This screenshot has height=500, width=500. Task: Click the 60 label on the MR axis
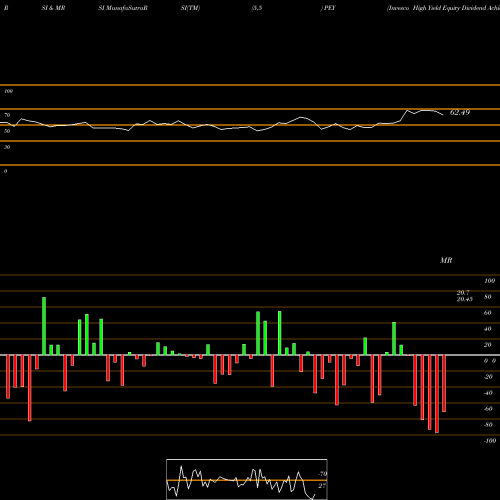click(x=488, y=313)
